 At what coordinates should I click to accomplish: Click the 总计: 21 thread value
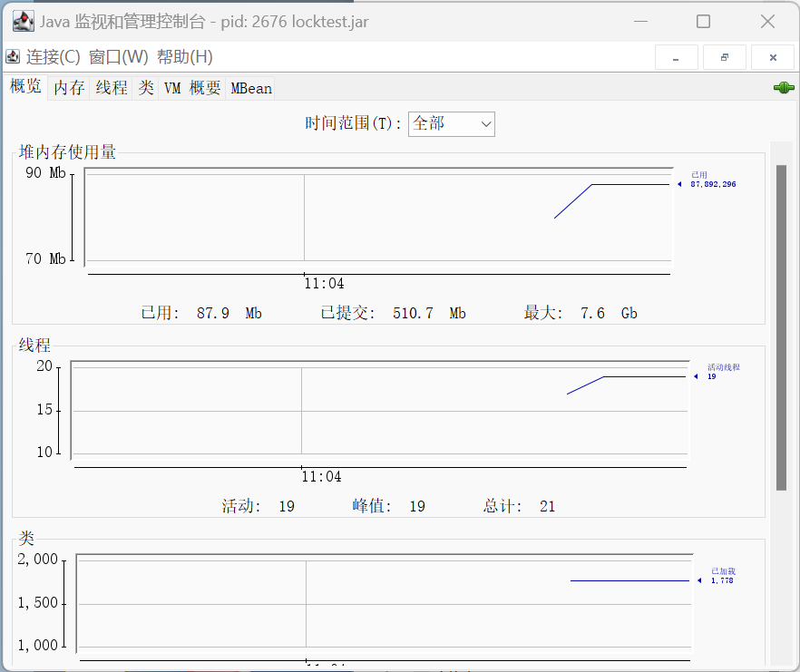click(x=519, y=506)
